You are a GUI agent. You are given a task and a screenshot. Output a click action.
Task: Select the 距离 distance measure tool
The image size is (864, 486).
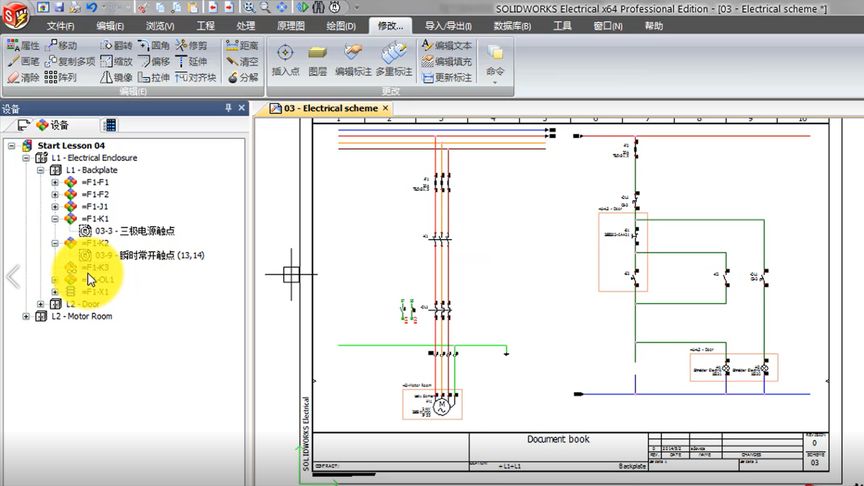pyautogui.click(x=242, y=45)
